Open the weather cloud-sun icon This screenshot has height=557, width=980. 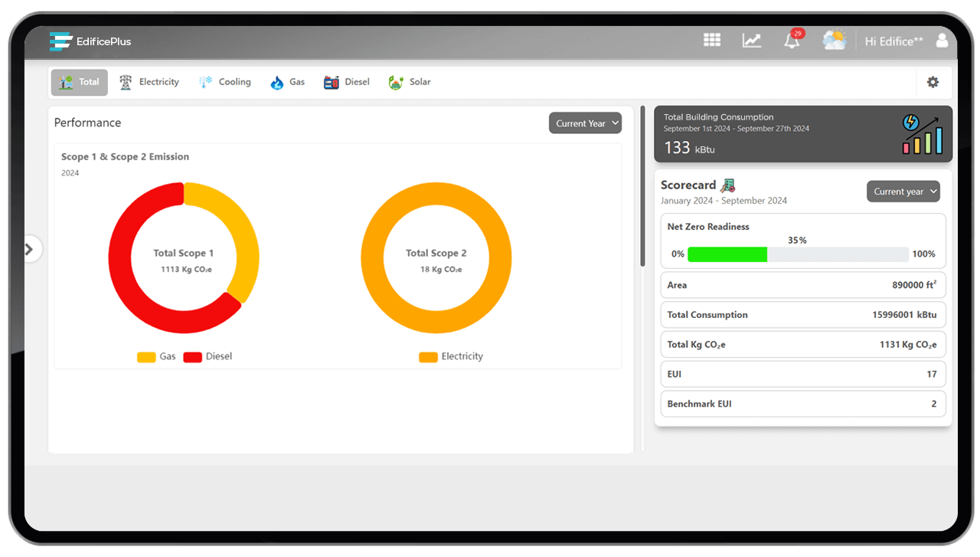click(834, 40)
